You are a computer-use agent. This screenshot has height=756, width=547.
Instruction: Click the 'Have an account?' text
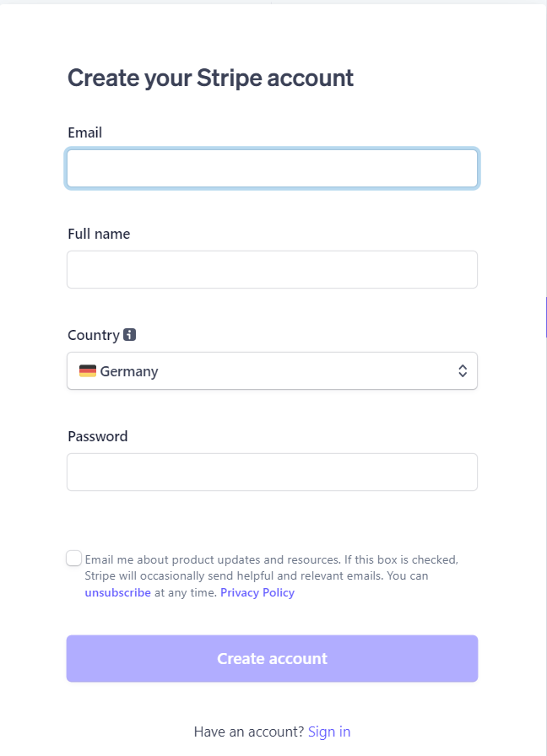point(249,732)
